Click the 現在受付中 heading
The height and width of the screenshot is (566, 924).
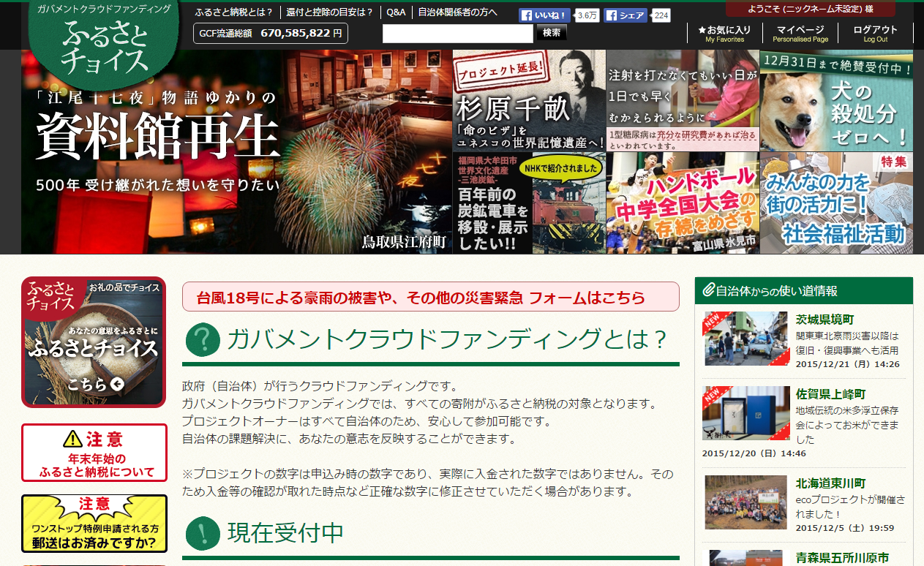click(285, 533)
